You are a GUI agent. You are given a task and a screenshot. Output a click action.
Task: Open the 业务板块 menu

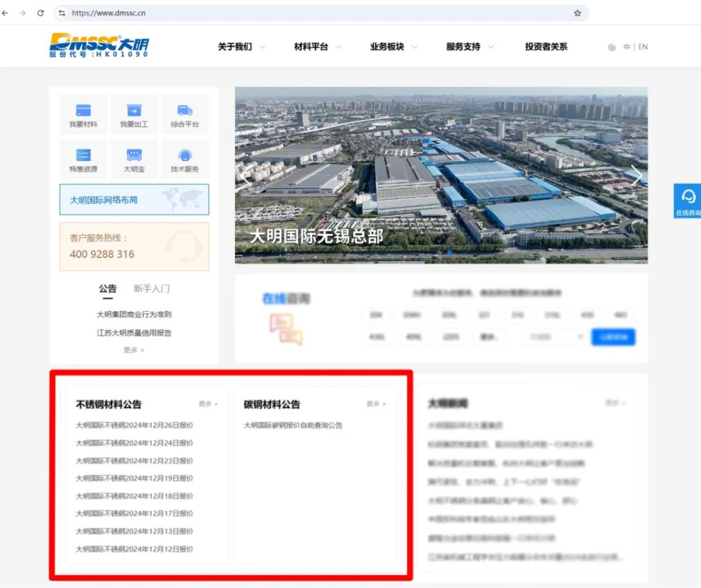tap(387, 47)
